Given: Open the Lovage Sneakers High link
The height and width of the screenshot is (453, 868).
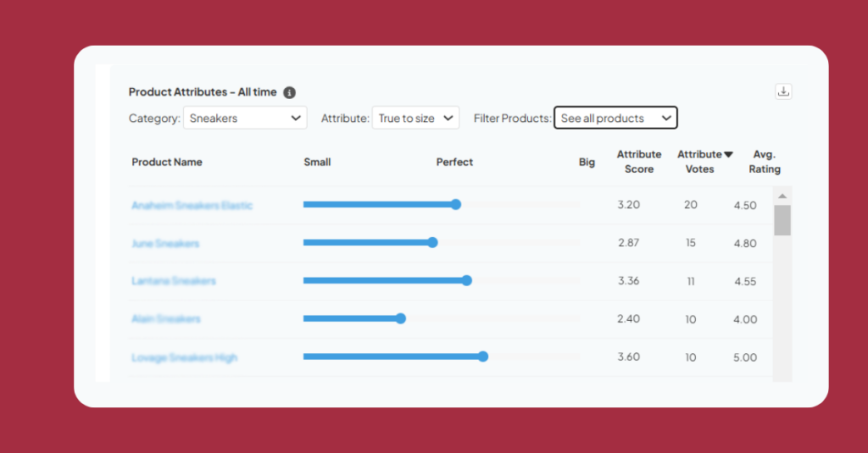Looking at the screenshot, I should [x=185, y=357].
